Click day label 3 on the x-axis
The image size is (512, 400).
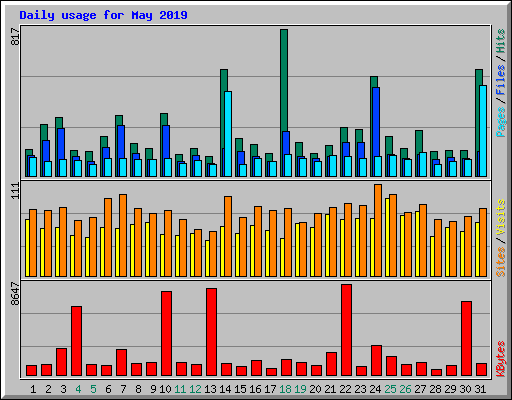[x=63, y=389]
